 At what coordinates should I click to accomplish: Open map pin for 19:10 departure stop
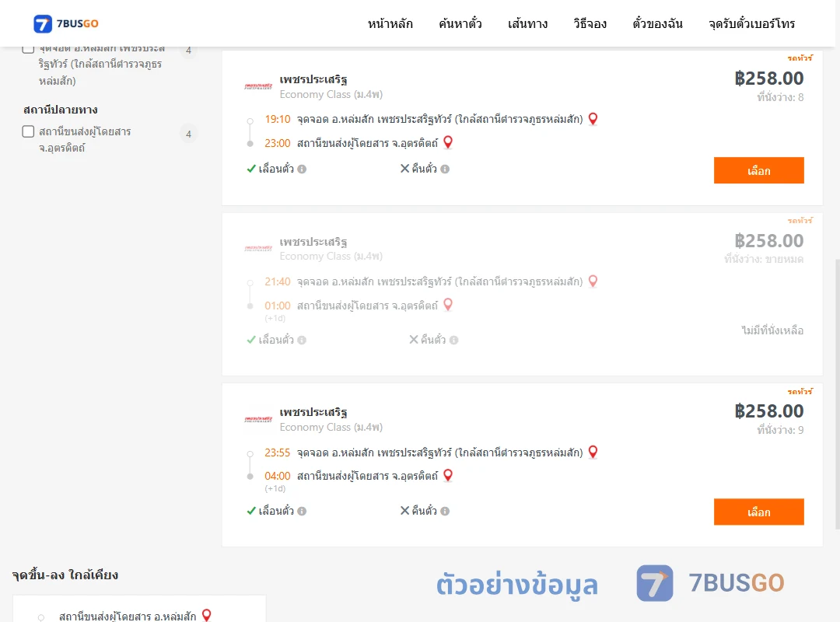(x=593, y=119)
